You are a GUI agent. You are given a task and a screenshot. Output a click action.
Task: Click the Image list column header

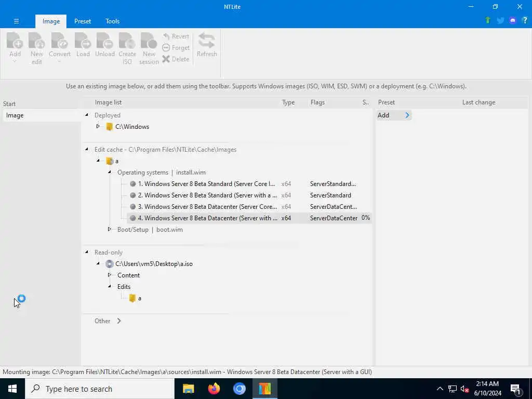coord(108,102)
